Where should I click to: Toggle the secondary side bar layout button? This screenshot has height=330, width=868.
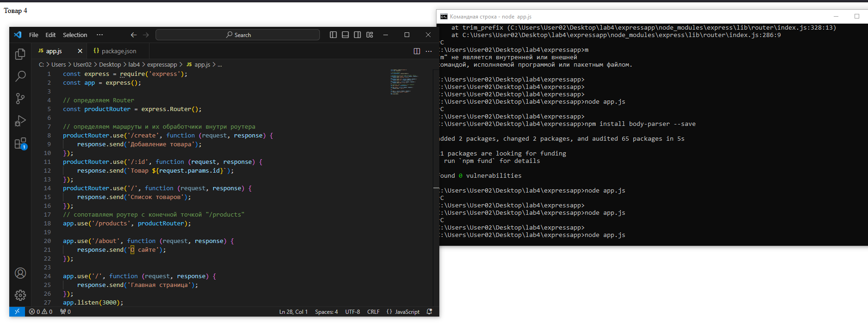coord(357,35)
